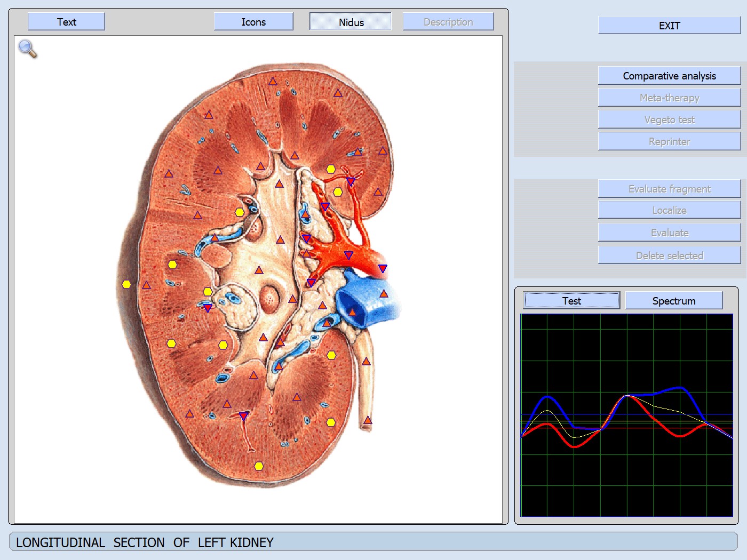Switch to the Spectrum graph tab
The height and width of the screenshot is (560, 747).
(674, 301)
